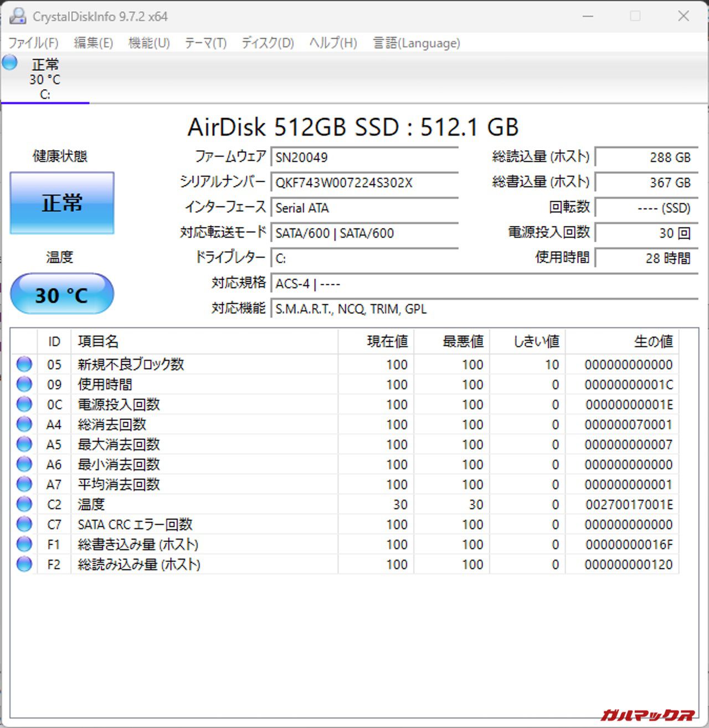The height and width of the screenshot is (728, 709).
Task: Click the firmware SN20049 field
Action: pyautogui.click(x=364, y=157)
